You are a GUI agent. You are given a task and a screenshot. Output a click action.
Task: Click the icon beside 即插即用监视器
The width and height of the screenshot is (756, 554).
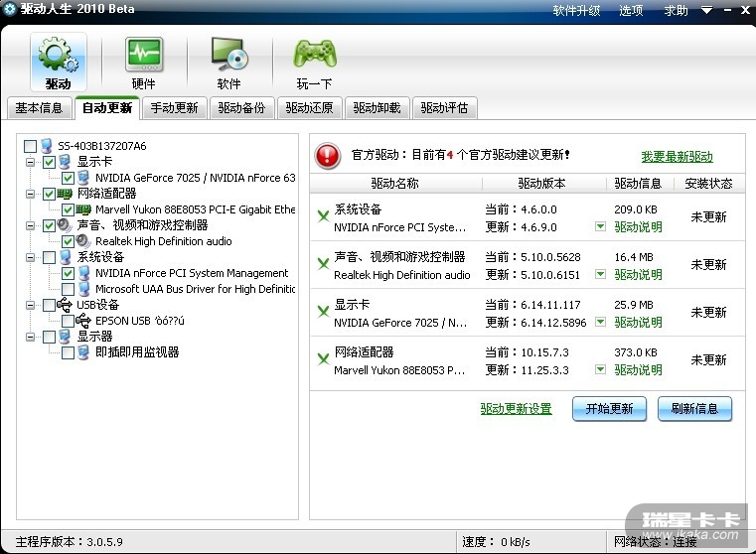tap(83, 352)
